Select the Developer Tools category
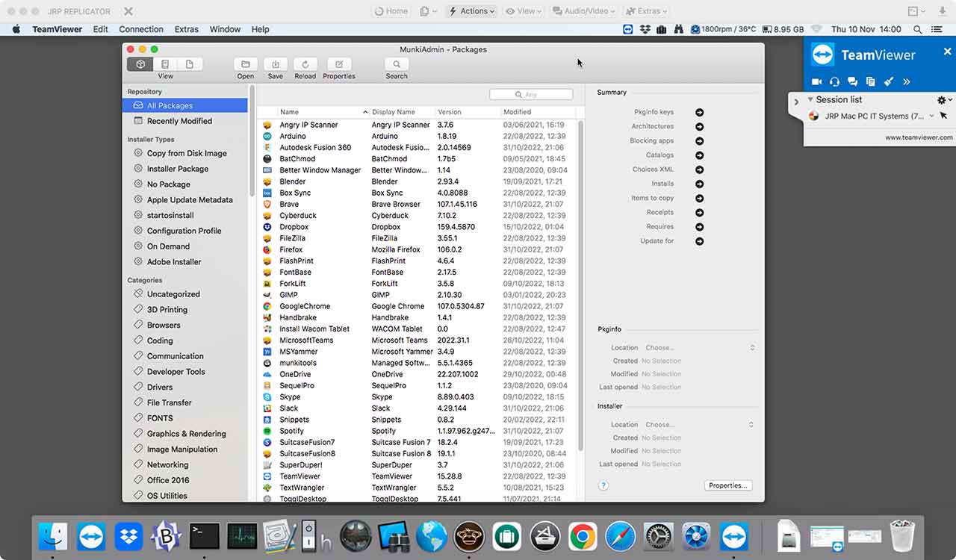This screenshot has height=560, width=956. (x=185, y=371)
